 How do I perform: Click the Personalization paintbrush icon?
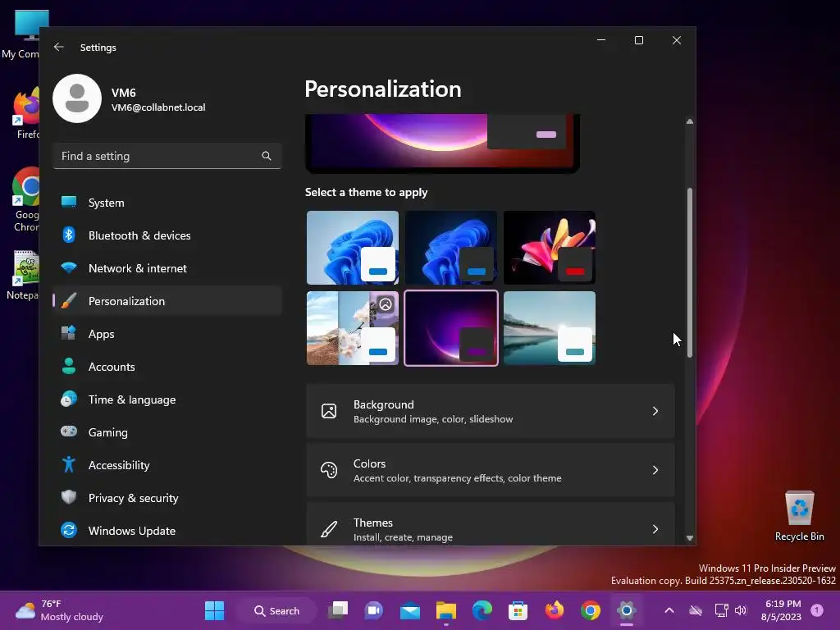click(x=69, y=301)
